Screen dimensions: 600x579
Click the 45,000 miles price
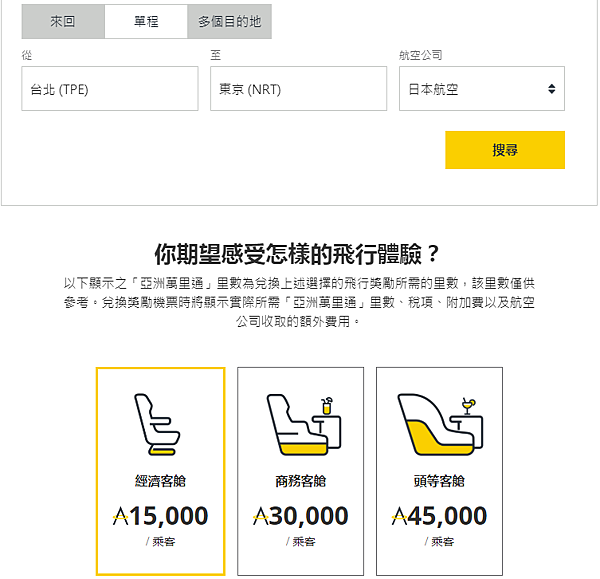tap(440, 516)
